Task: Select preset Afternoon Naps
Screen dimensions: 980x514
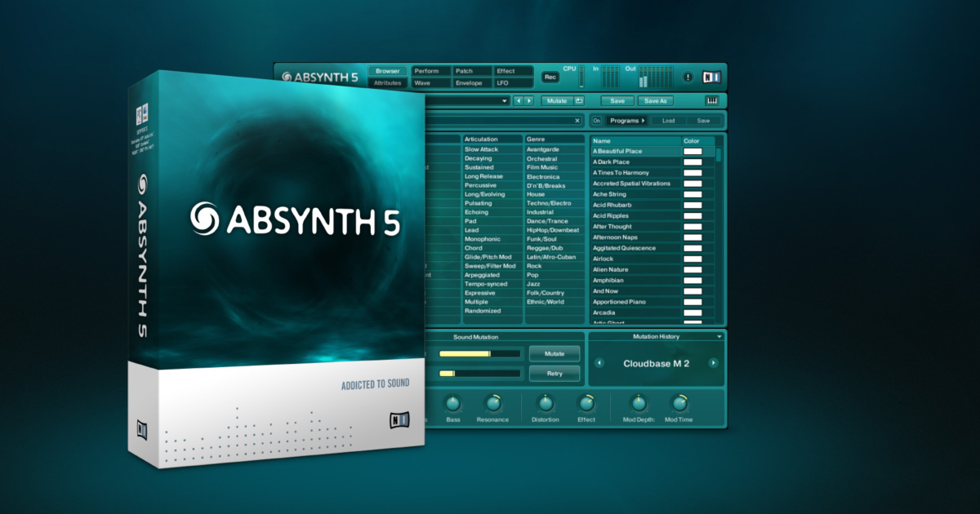Action: coord(635,237)
